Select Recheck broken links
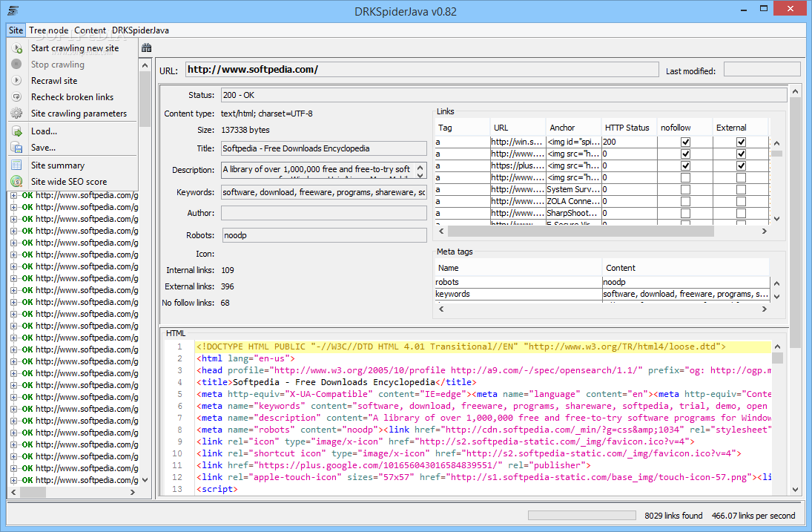The image size is (812, 532). click(x=72, y=97)
